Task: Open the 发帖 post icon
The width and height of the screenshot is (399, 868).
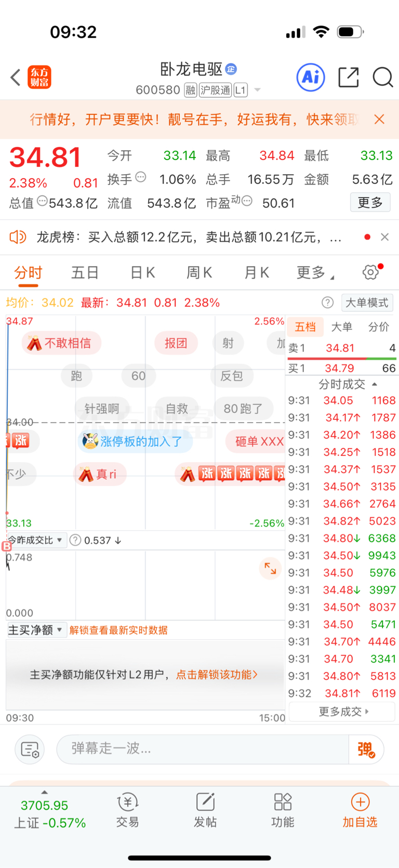Action: coord(205,810)
